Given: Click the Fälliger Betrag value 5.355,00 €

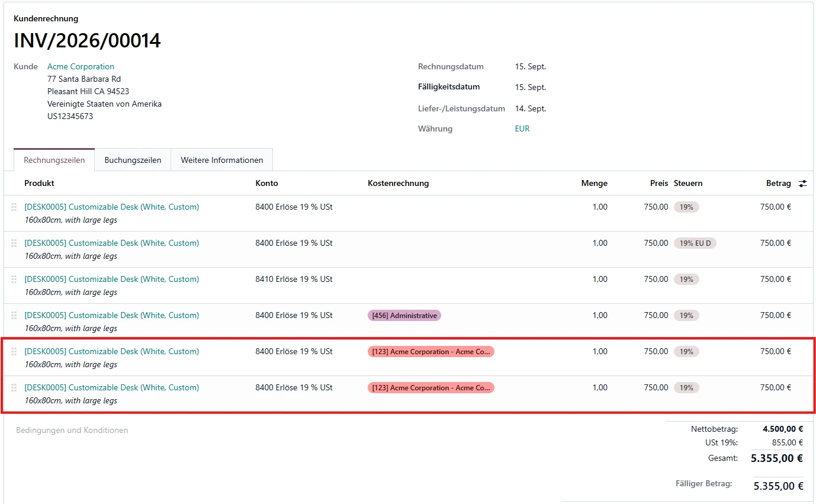Looking at the screenshot, I should pyautogui.click(x=778, y=486).
